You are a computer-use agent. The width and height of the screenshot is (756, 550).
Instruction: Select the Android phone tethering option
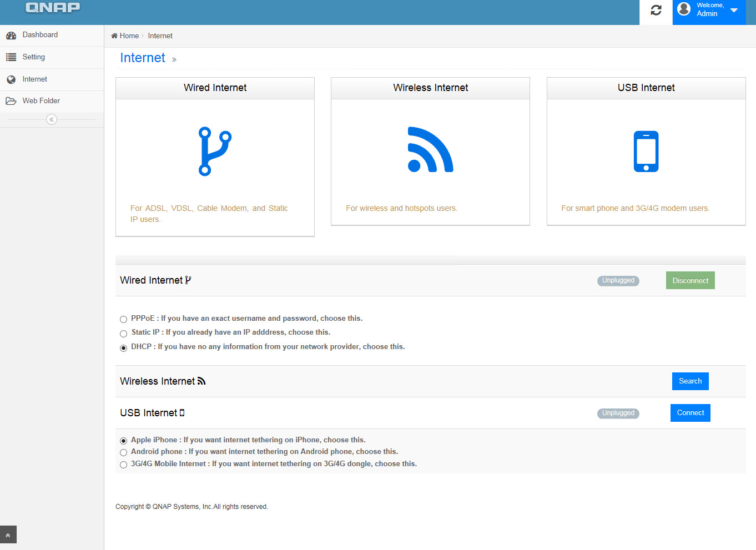123,452
